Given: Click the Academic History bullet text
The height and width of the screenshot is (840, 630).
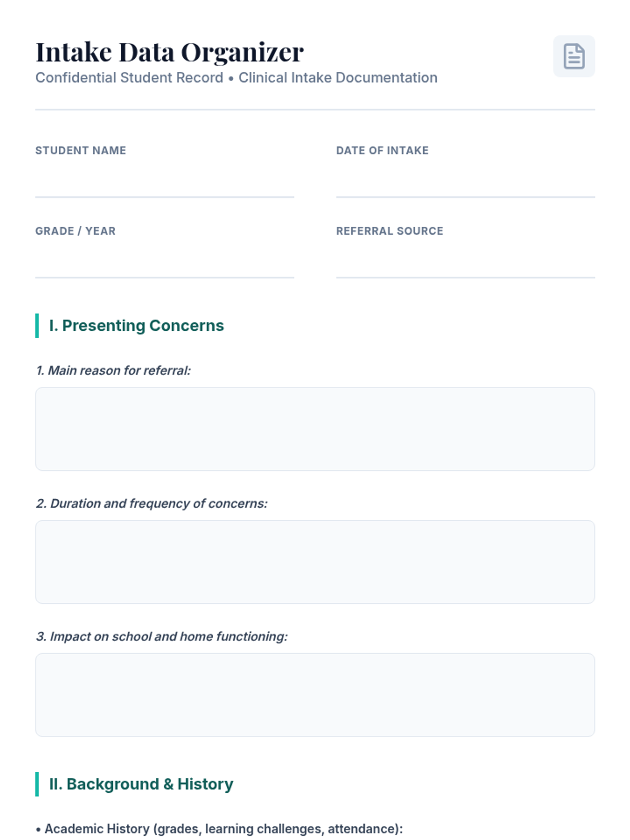Looking at the screenshot, I should point(223,829).
